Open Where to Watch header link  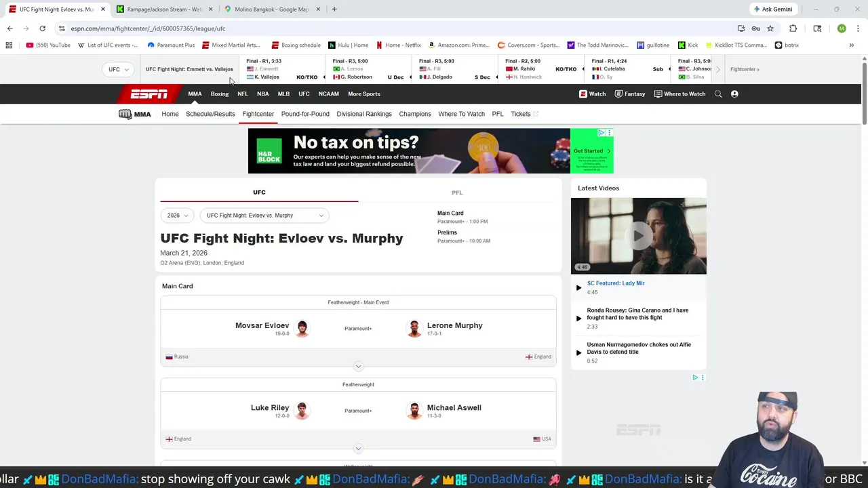(x=679, y=94)
